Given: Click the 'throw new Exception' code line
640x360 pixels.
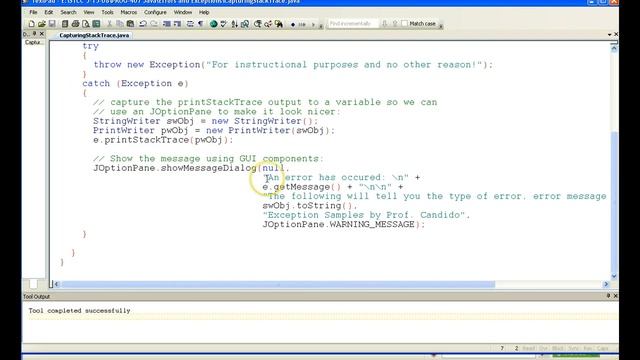Looking at the screenshot, I should 293,65.
